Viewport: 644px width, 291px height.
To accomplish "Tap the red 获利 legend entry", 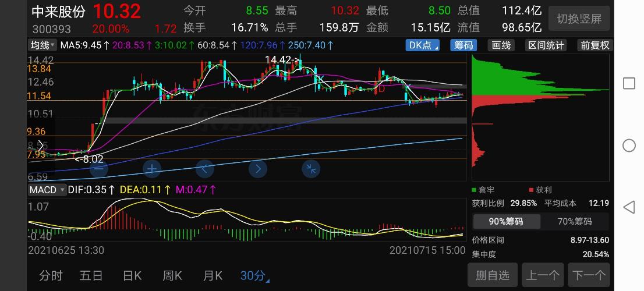I will point(540,190).
